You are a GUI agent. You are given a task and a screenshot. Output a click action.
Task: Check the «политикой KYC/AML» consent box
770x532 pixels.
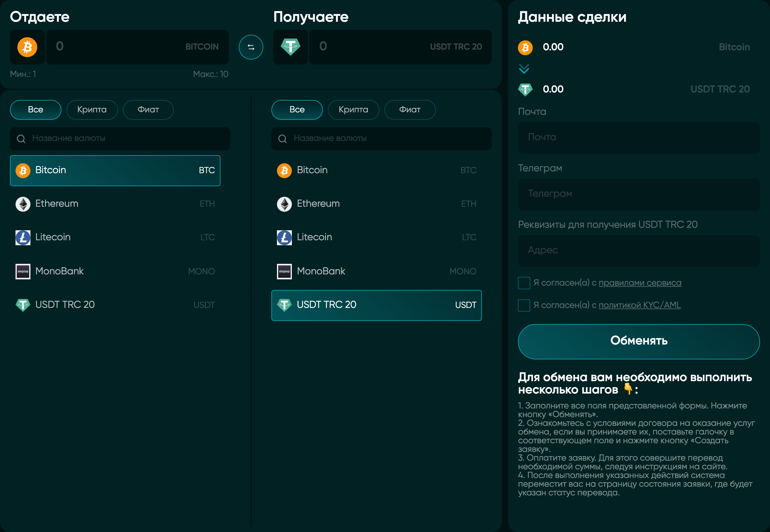(x=523, y=305)
